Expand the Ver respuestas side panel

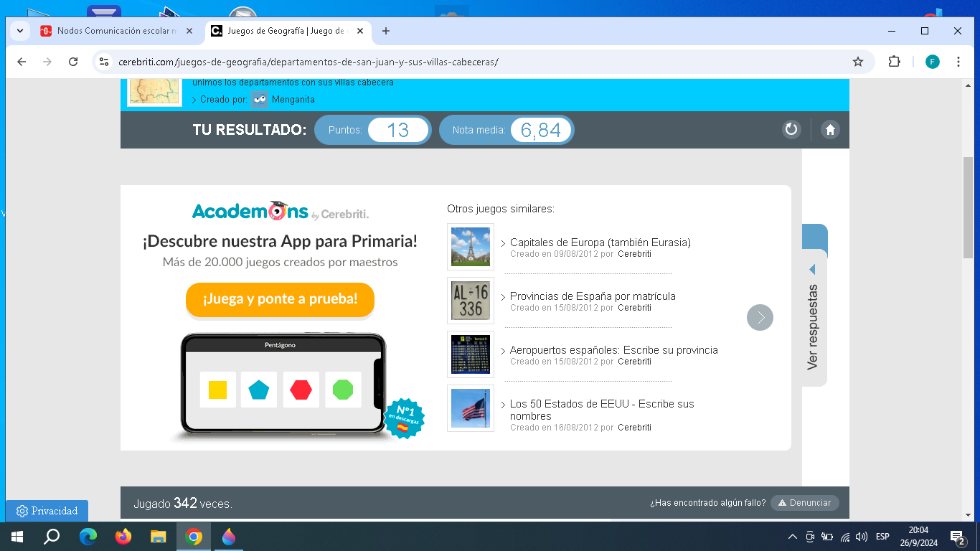pyautogui.click(x=813, y=316)
